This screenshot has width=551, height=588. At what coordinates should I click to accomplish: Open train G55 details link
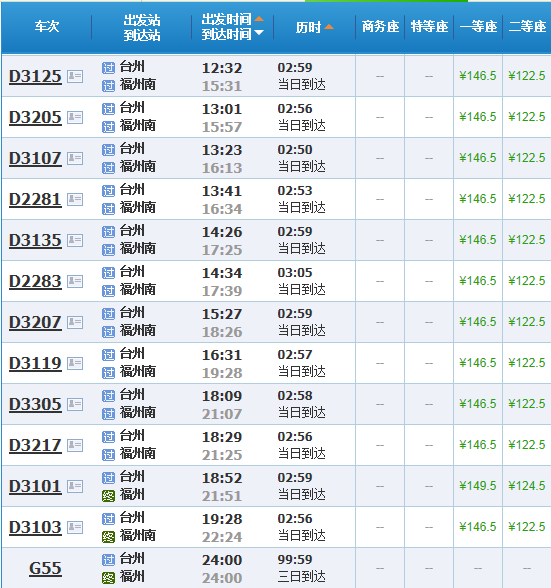tap(45, 568)
